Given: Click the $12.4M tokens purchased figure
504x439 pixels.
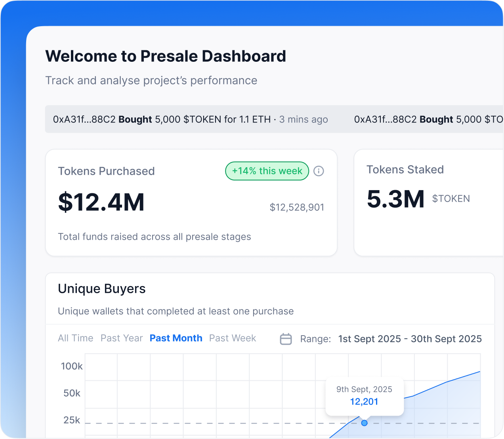Looking at the screenshot, I should [101, 202].
